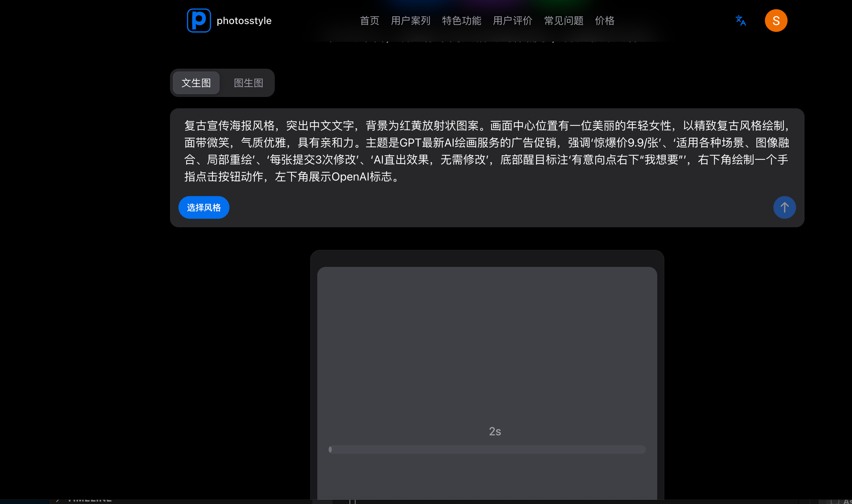Screen dimensions: 852x504
Task: Switch to the 文生图 tab
Action: click(x=196, y=83)
